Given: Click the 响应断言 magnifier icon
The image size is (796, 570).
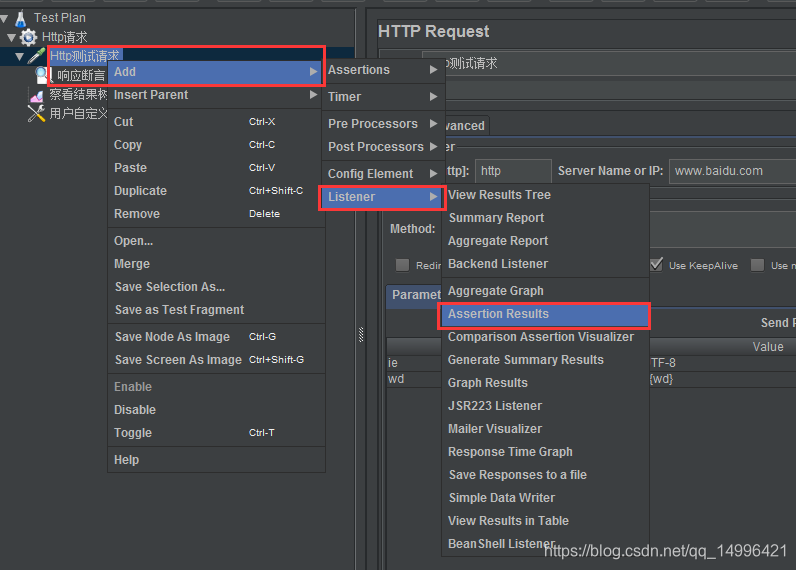Looking at the screenshot, I should point(42,75).
